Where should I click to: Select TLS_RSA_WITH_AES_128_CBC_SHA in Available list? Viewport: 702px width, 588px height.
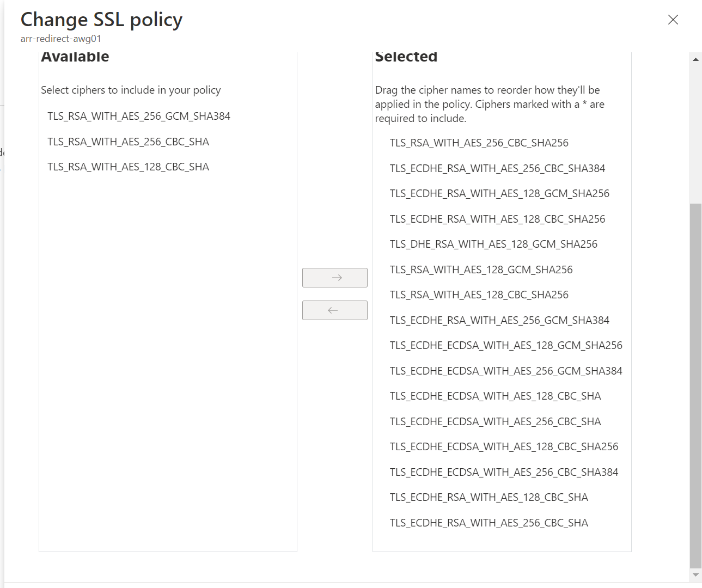coord(129,167)
